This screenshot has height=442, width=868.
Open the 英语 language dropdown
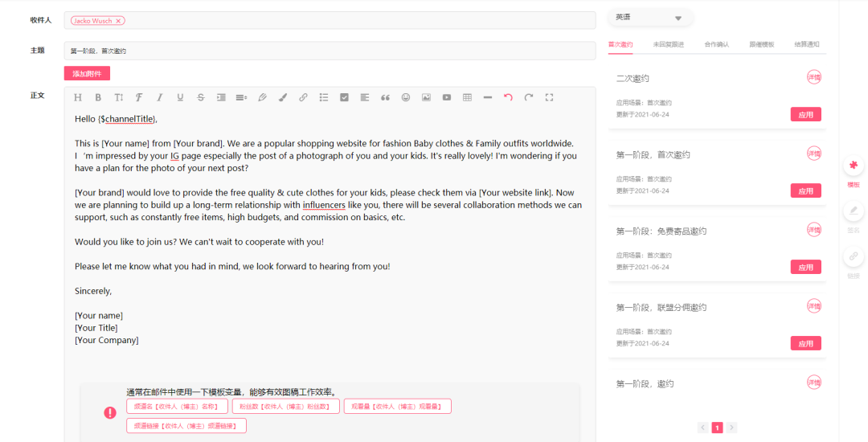pyautogui.click(x=650, y=18)
